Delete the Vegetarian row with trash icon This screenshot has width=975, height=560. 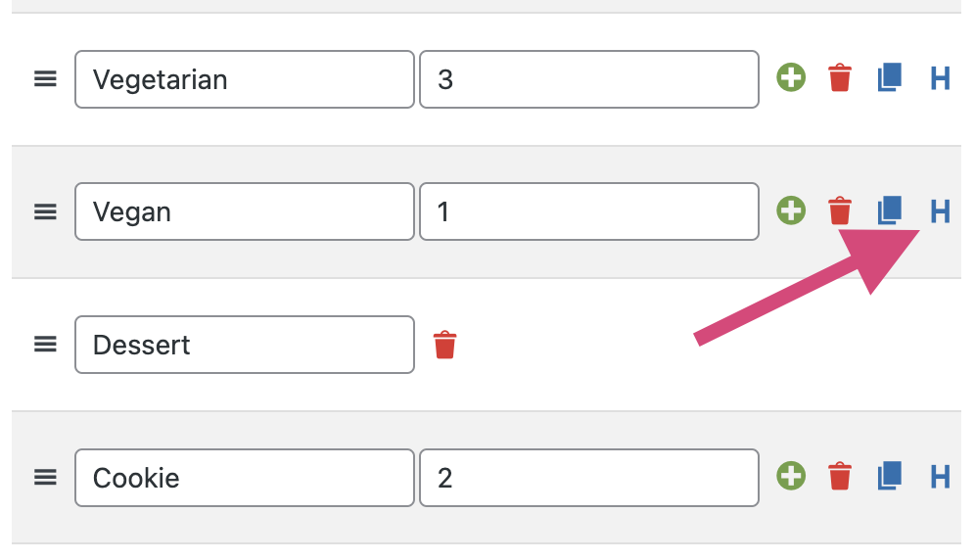pyautogui.click(x=840, y=77)
